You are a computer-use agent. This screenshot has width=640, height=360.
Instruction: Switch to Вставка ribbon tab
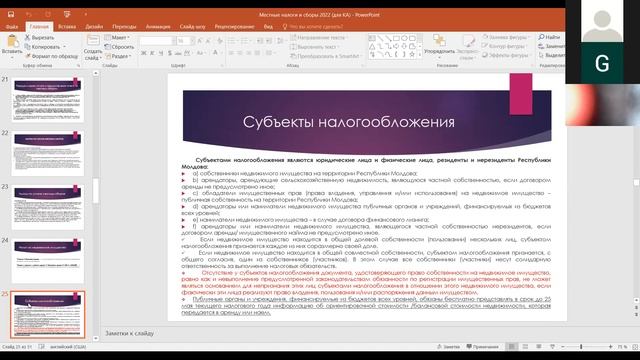(67, 27)
